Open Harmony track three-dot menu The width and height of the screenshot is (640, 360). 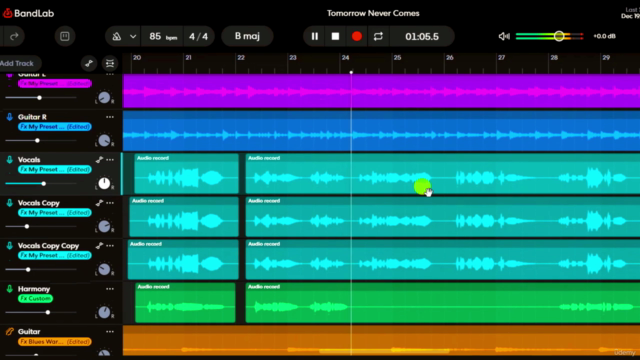coord(110,289)
